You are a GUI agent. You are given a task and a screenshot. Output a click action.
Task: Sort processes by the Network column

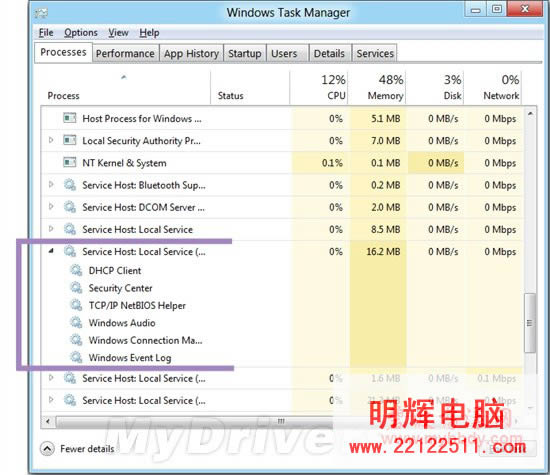492,88
